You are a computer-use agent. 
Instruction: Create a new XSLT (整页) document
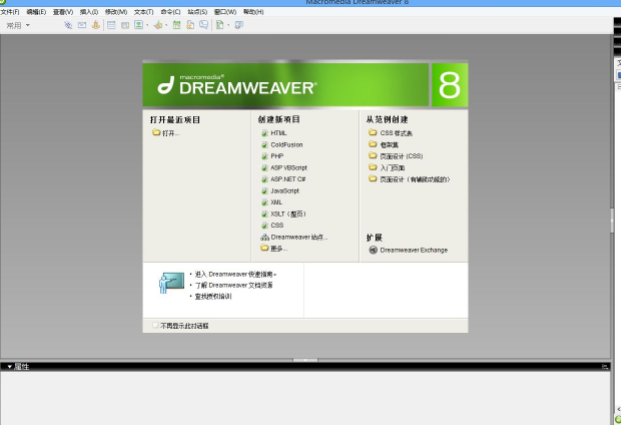(284, 214)
